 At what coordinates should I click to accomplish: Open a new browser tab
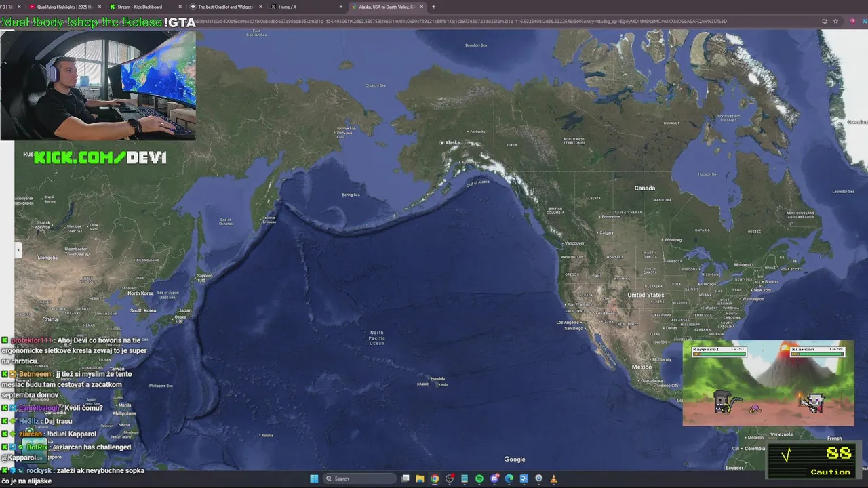point(433,7)
